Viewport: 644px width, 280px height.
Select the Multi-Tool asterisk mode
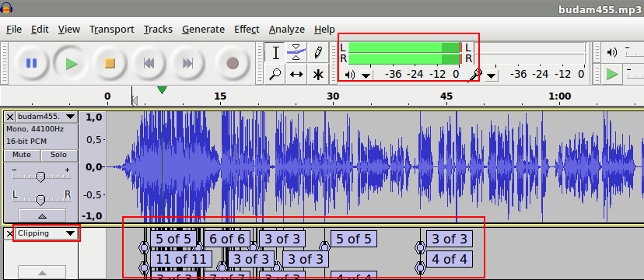pos(317,75)
